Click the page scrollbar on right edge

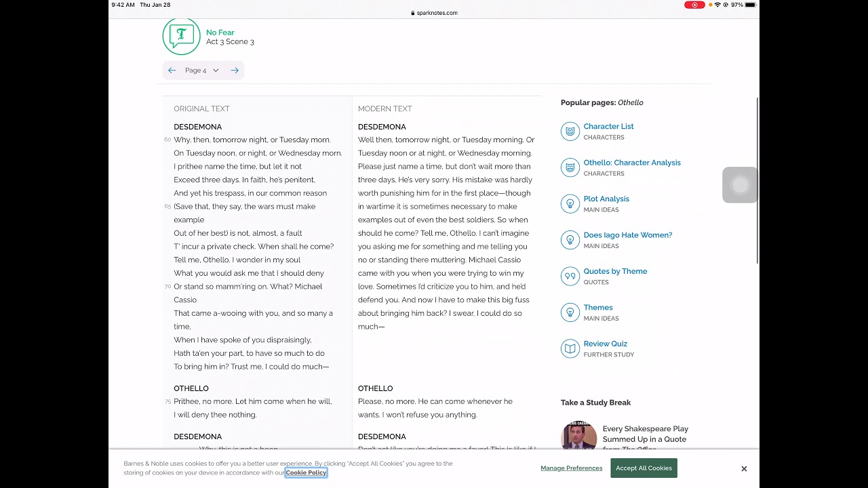[x=757, y=180]
